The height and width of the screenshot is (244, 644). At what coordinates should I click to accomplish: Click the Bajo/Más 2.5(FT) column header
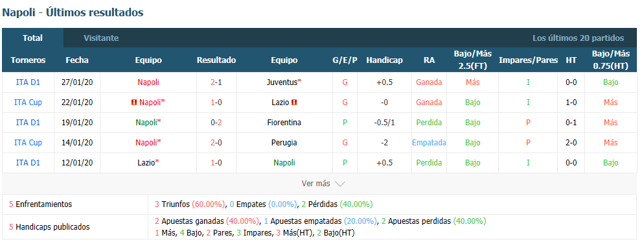click(x=473, y=60)
